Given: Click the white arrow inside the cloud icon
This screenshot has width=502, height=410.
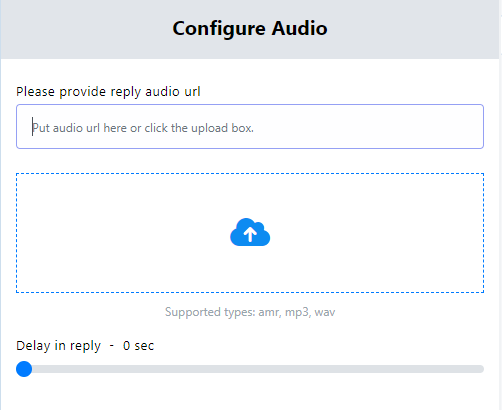Looking at the screenshot, I should [x=250, y=234].
